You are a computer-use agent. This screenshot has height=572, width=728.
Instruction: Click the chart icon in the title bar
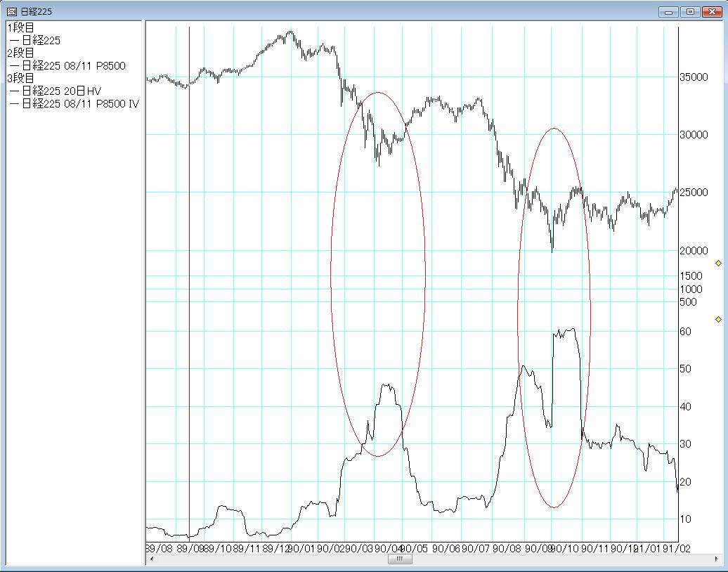pos(11,11)
